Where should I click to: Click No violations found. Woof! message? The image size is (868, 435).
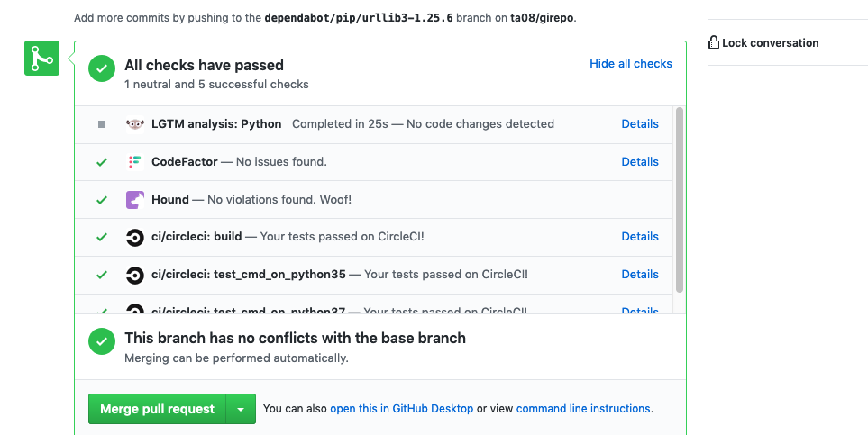tap(279, 199)
